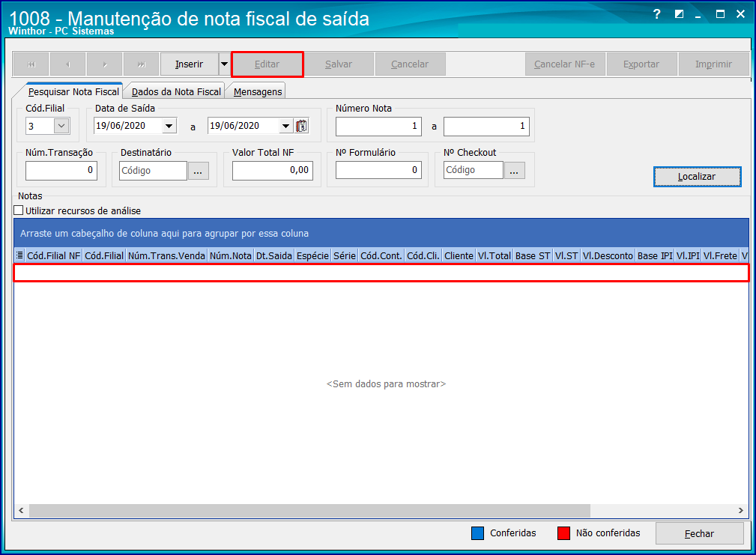Click the last record navigation icon

point(141,64)
